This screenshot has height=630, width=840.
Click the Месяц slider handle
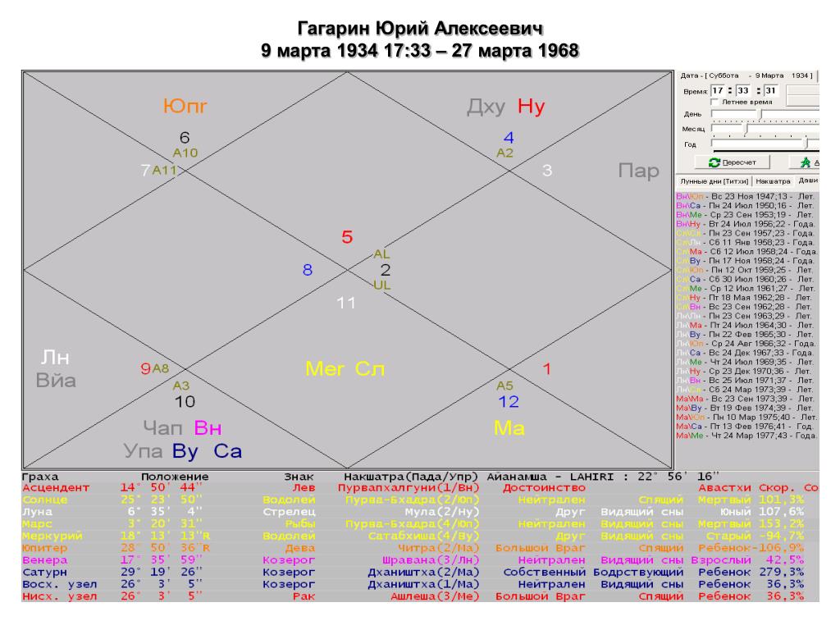[x=746, y=129]
